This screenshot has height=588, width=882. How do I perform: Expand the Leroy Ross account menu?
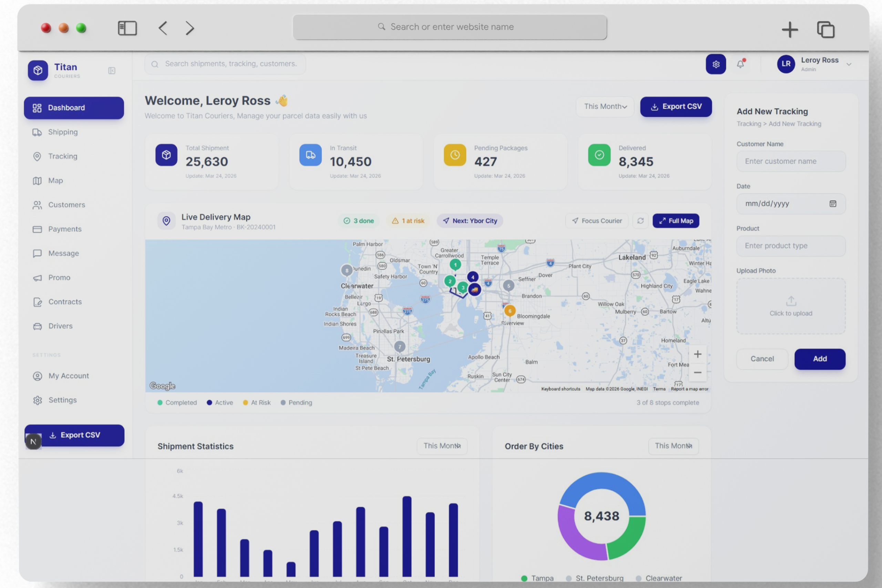tap(849, 64)
